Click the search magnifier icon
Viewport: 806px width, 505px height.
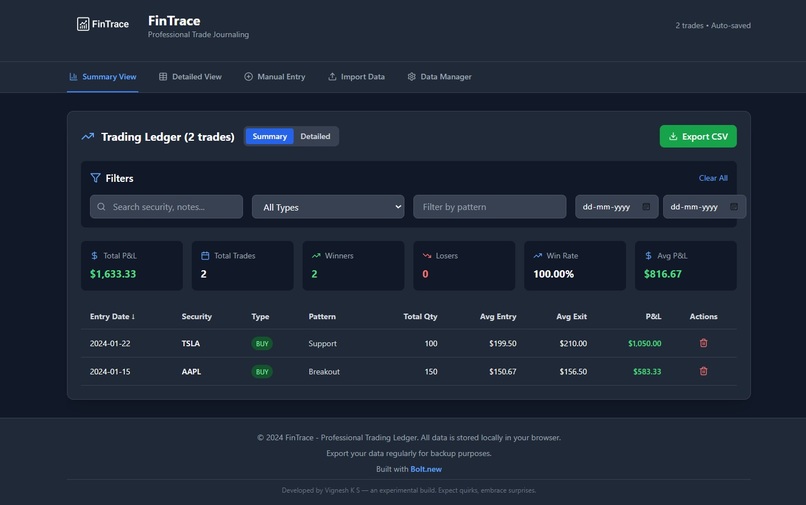click(x=101, y=207)
